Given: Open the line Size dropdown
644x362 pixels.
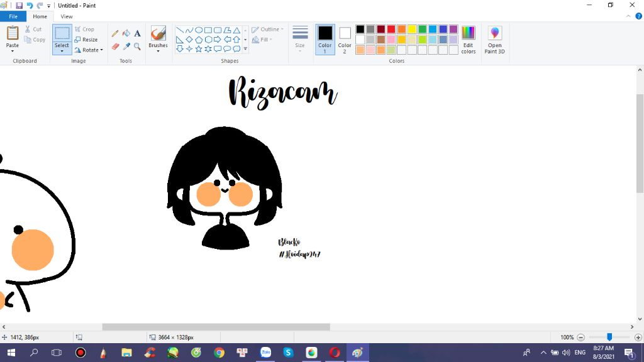Looking at the screenshot, I should tap(300, 40).
